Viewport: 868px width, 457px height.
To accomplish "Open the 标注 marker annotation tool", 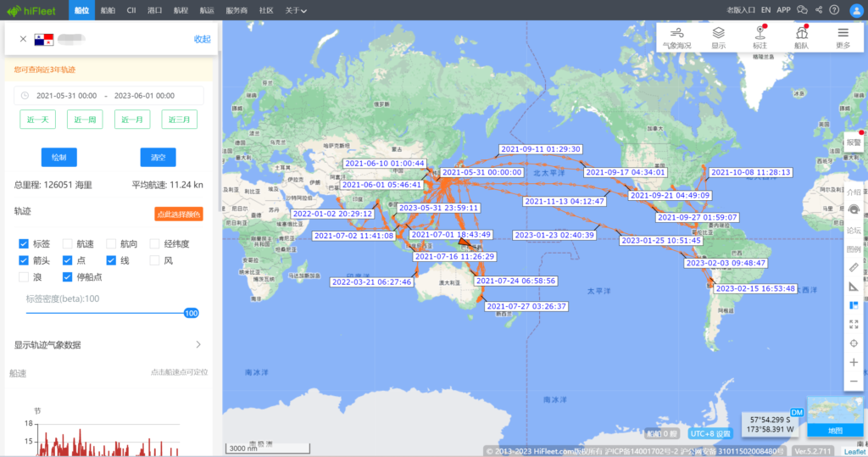I will (x=760, y=37).
